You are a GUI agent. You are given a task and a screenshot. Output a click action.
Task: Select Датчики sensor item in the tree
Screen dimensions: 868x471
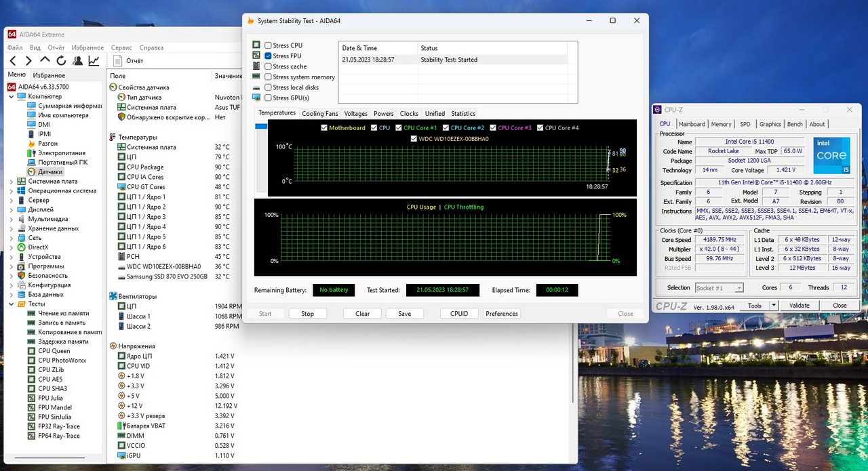tap(45, 172)
